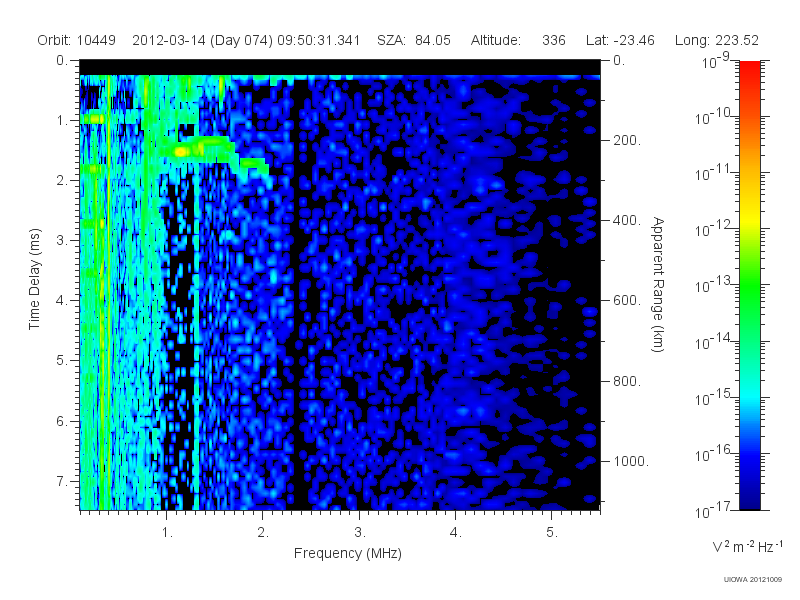Screen dimensions: 800x600
Task: Click the '10^-9' color bar top label
Action: click(x=716, y=62)
